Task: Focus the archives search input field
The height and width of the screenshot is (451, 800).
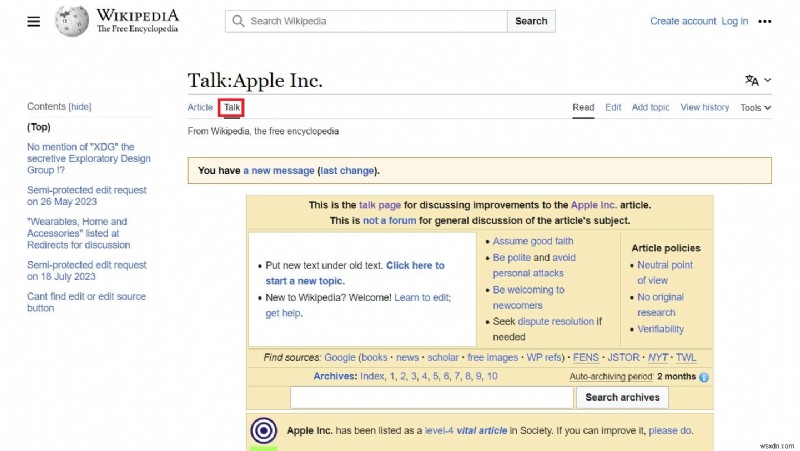Action: 432,397
